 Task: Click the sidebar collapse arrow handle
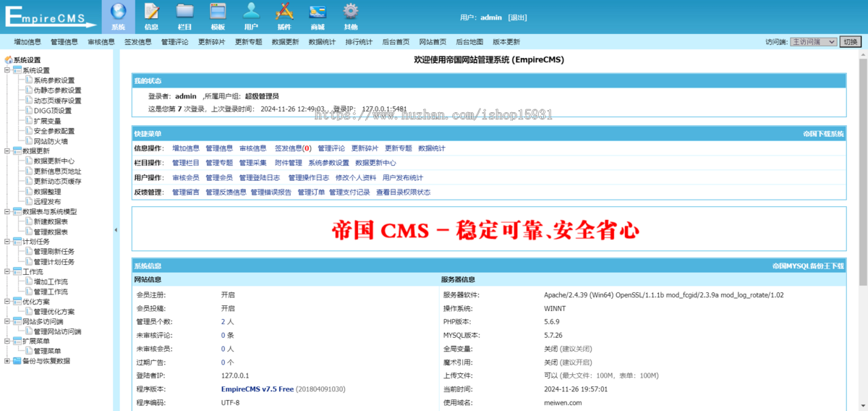point(116,230)
